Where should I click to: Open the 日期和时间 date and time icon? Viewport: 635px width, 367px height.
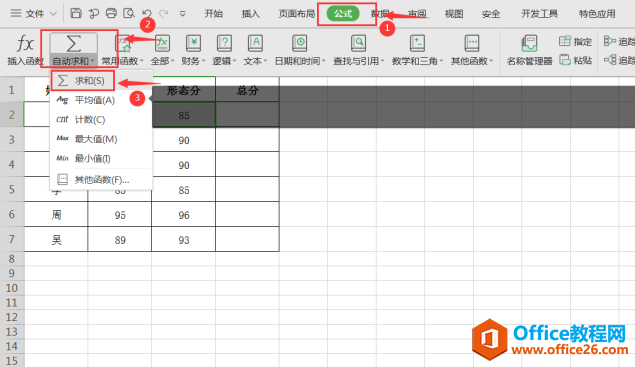click(300, 43)
